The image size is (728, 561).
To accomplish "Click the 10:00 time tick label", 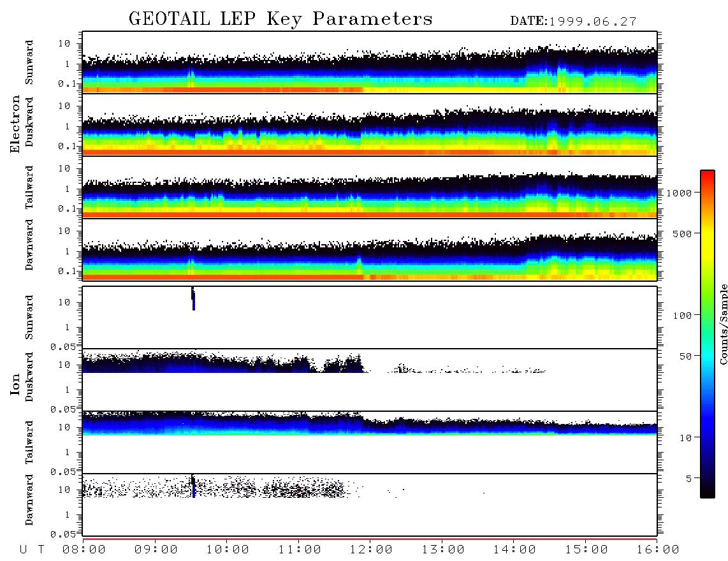I will tap(228, 550).
